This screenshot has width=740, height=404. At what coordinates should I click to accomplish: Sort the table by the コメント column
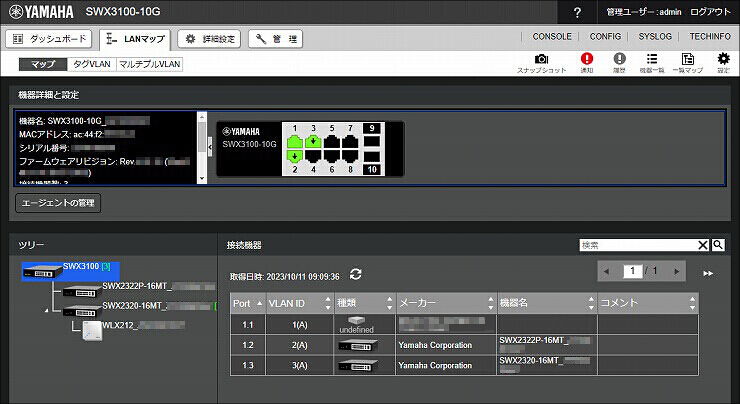tap(648, 303)
